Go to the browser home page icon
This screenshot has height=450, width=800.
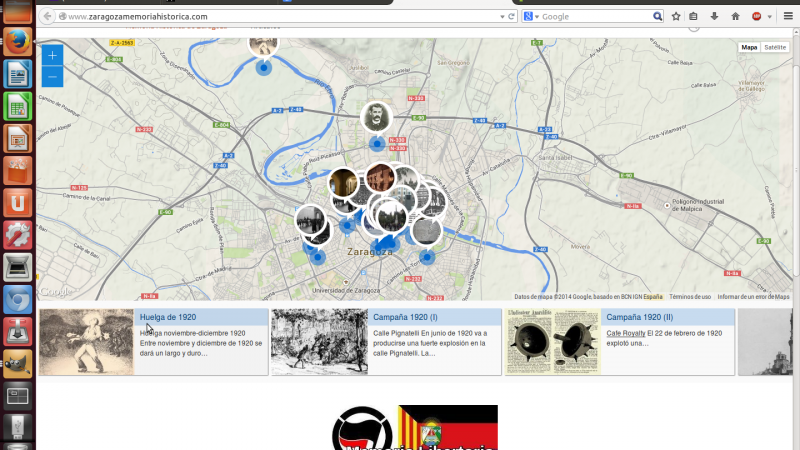[x=735, y=17]
